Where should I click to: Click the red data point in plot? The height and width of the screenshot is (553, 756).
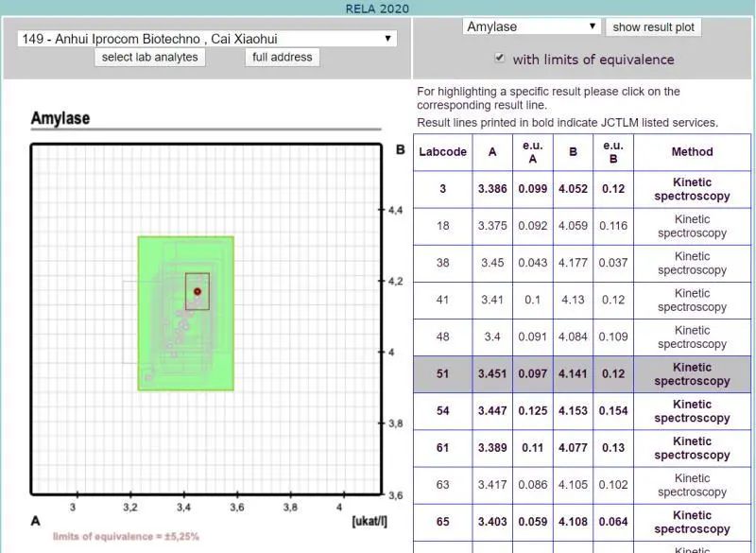tap(198, 291)
